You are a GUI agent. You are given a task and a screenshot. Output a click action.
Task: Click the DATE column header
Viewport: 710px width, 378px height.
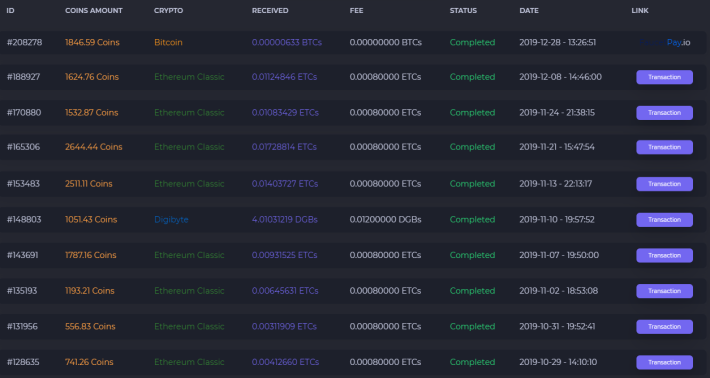pos(529,10)
